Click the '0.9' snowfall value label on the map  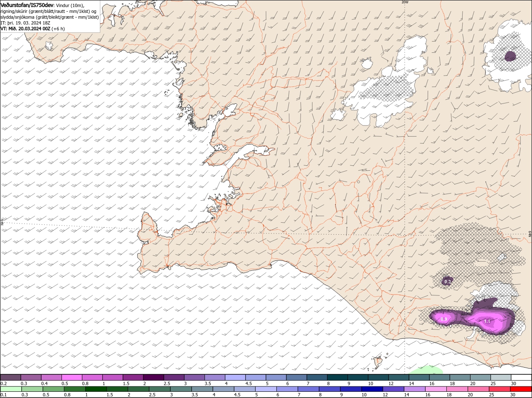click(x=444, y=319)
